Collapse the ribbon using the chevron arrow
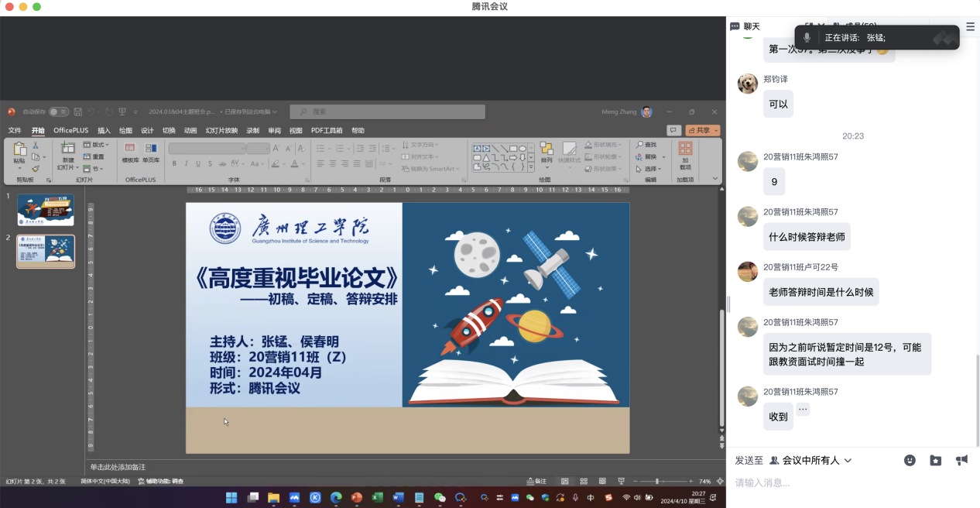The width and height of the screenshot is (980, 508). click(714, 178)
